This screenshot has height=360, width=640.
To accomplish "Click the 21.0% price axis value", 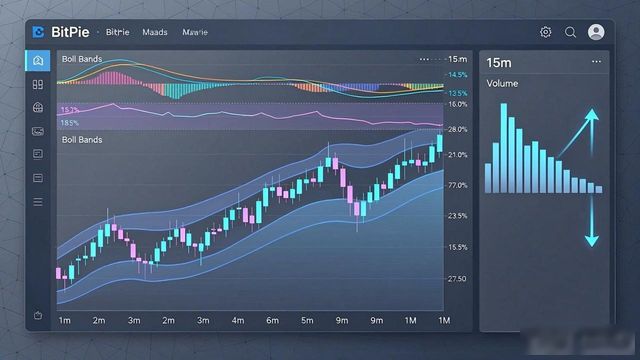I will 458,155.
